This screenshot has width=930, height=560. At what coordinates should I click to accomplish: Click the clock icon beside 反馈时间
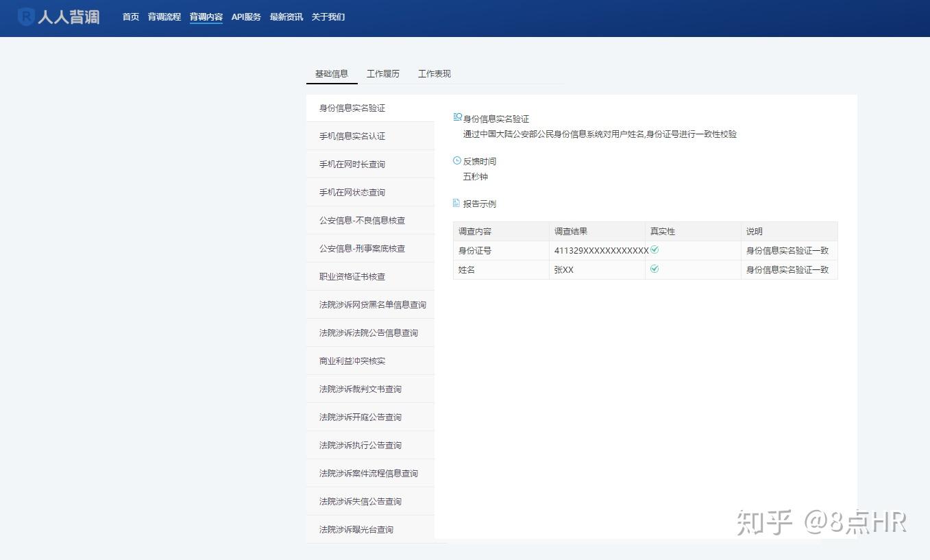coord(457,160)
